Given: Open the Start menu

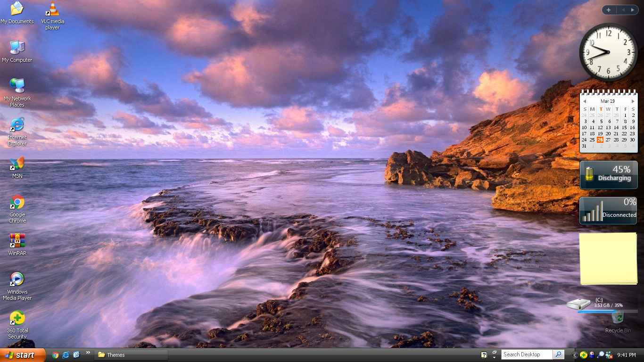Looking at the screenshot, I should pyautogui.click(x=23, y=355).
